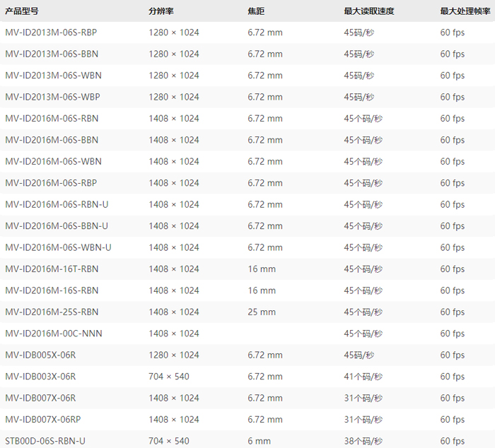Select the 6 mm focal length cell
Viewport: 495px width, 448px height.
(259, 441)
